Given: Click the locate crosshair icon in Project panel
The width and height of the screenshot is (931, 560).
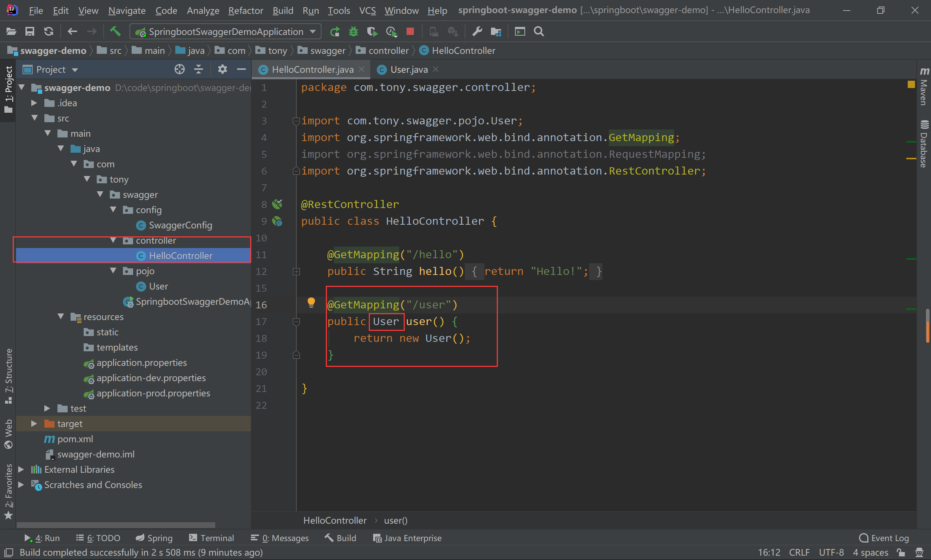Looking at the screenshot, I should click(180, 69).
